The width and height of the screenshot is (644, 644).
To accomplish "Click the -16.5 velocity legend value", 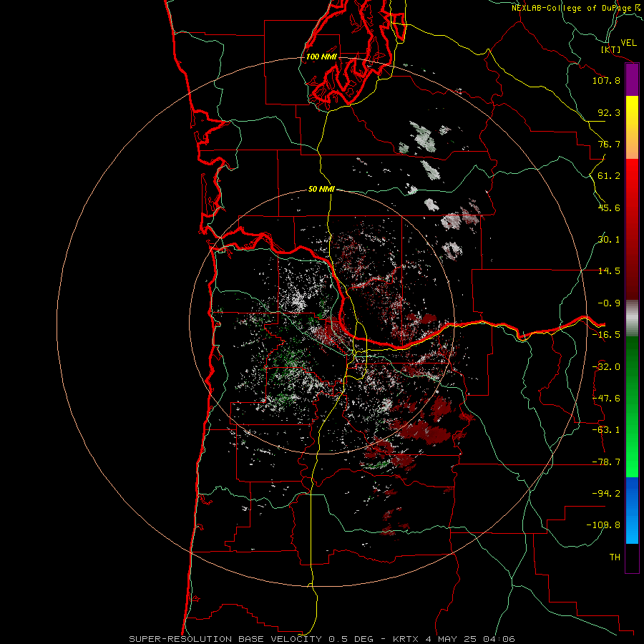I will pos(606,335).
